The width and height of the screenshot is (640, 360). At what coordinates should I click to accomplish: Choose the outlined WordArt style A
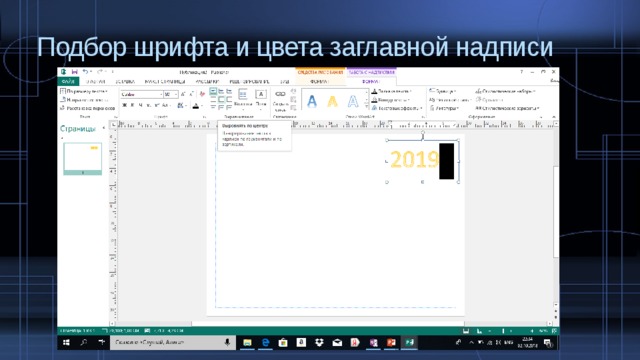pos(353,101)
